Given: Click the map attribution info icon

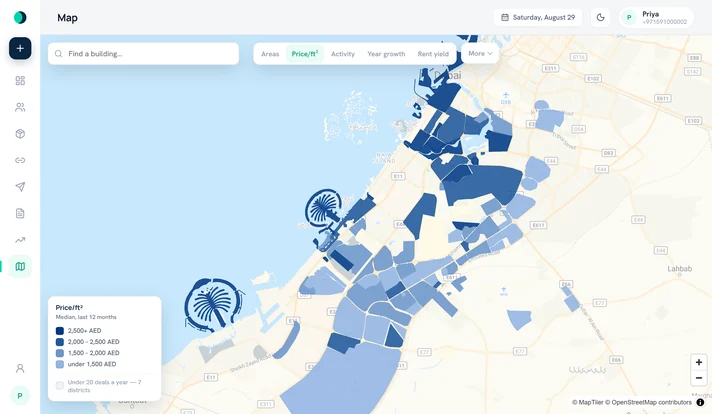Looking at the screenshot, I should pos(700,402).
